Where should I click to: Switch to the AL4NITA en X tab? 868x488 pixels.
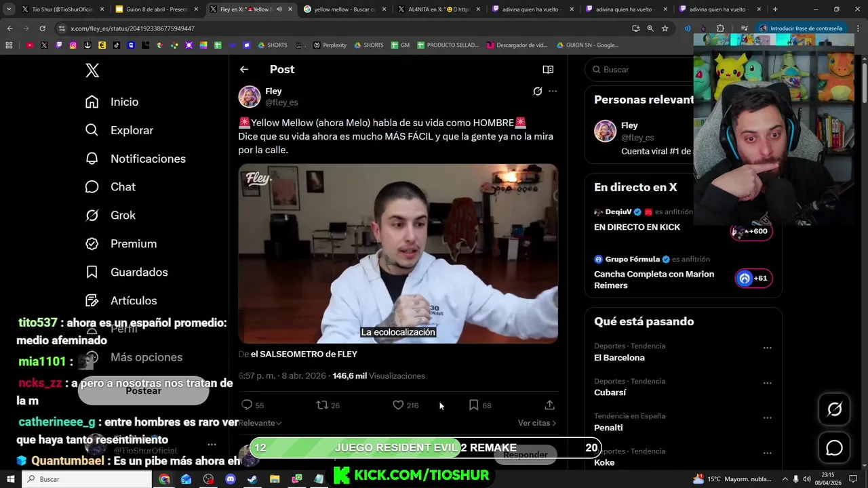(x=437, y=9)
